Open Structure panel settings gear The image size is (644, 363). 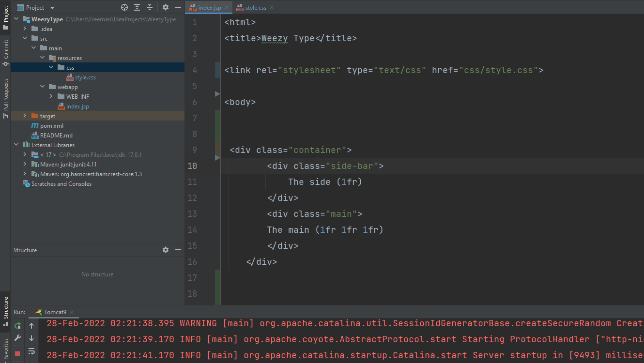coord(166,250)
